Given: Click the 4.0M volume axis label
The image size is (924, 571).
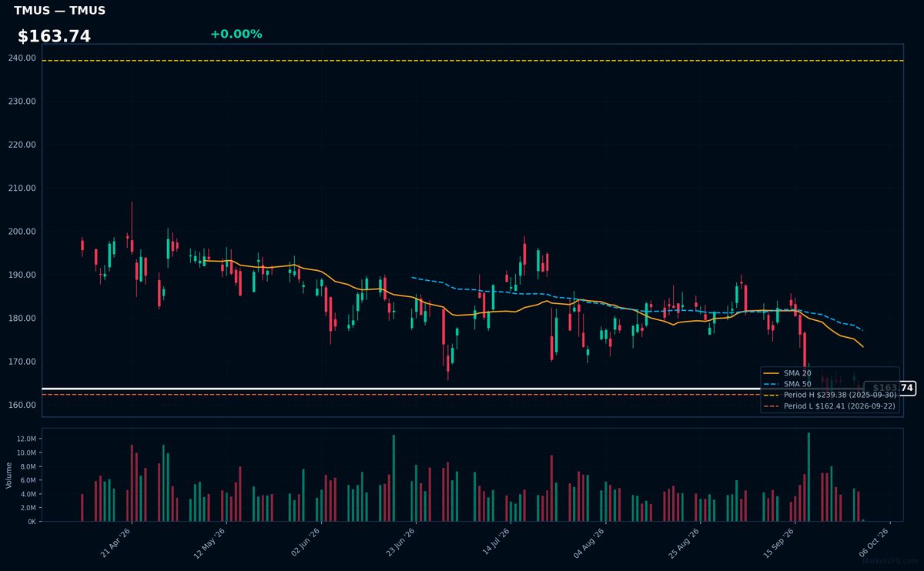Looking at the screenshot, I should [x=28, y=494].
